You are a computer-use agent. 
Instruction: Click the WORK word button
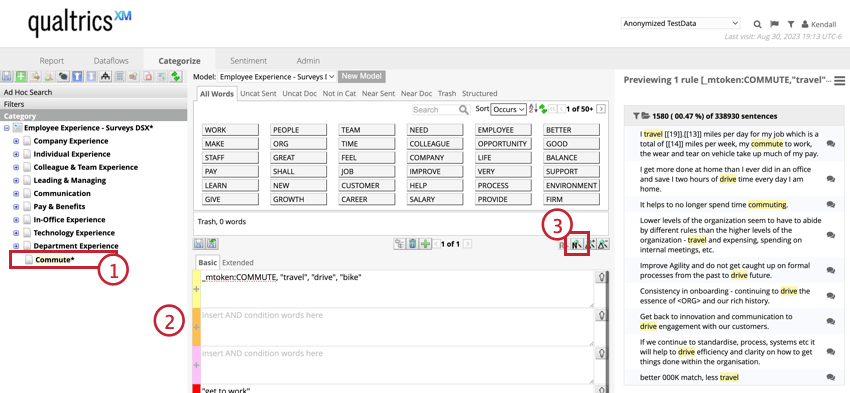click(x=230, y=130)
